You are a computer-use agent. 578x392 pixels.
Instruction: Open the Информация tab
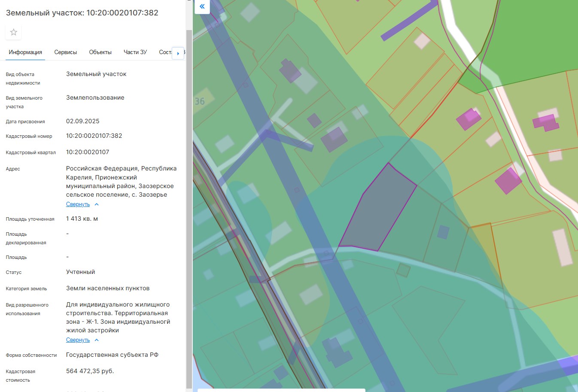[25, 52]
